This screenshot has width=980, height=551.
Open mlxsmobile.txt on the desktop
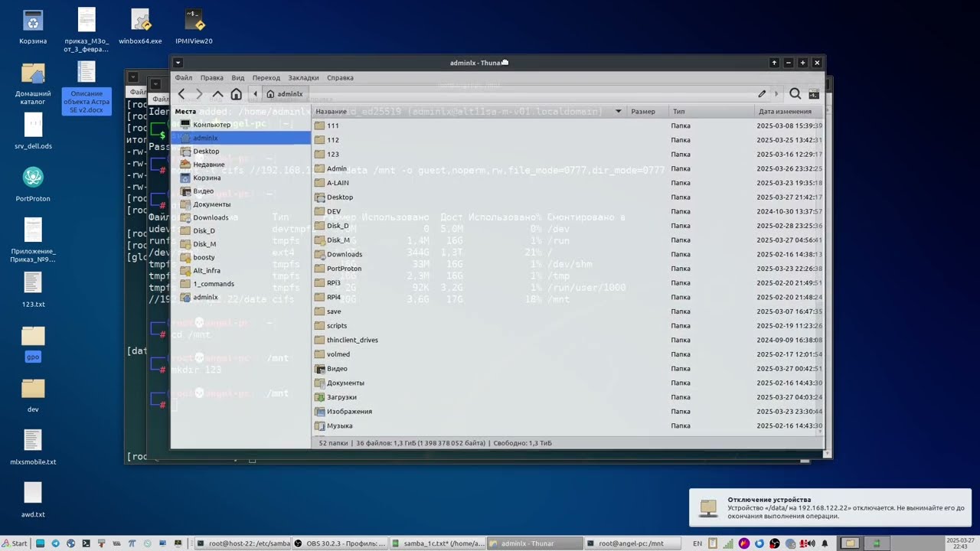pyautogui.click(x=33, y=447)
